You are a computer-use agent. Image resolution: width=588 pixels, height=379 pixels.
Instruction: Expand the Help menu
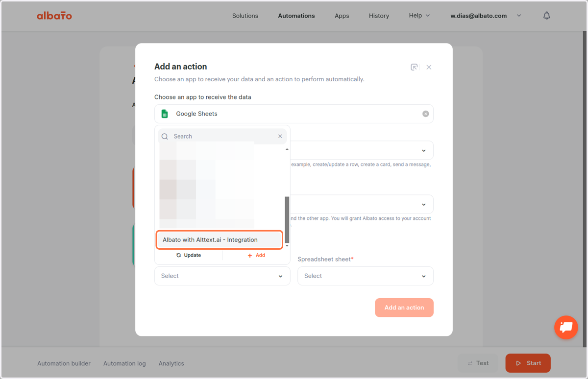(x=419, y=16)
